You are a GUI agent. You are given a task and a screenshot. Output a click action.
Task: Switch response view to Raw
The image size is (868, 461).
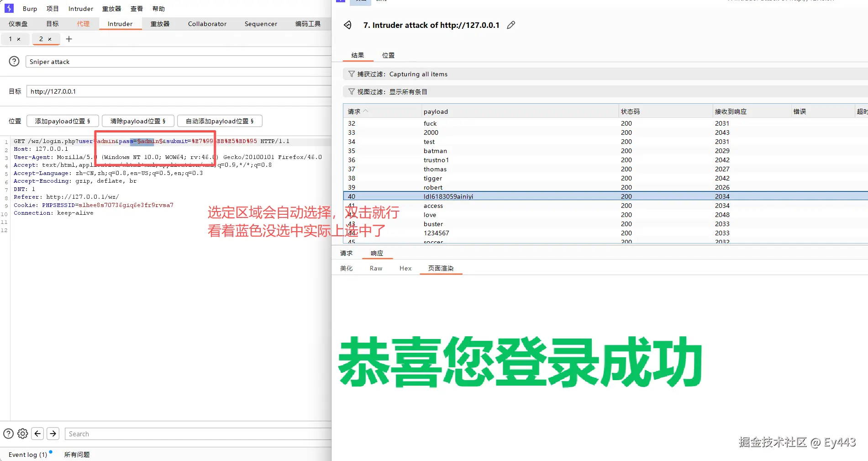[x=376, y=268]
